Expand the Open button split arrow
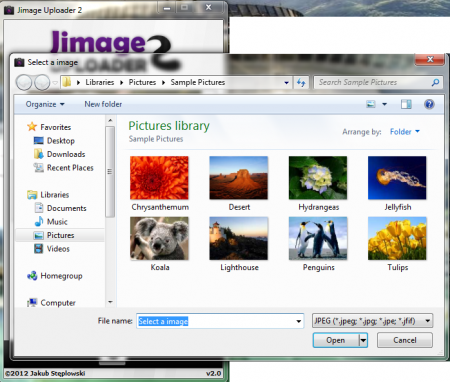The height and width of the screenshot is (382, 450). click(363, 340)
